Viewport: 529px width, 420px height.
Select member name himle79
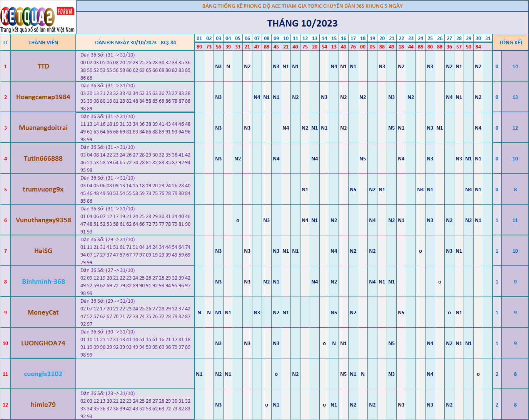point(43,405)
